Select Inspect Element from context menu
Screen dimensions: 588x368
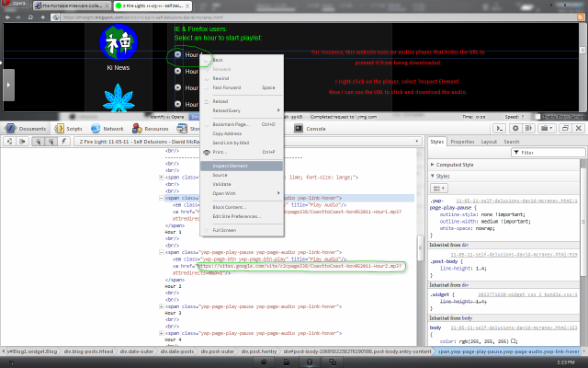coord(242,166)
